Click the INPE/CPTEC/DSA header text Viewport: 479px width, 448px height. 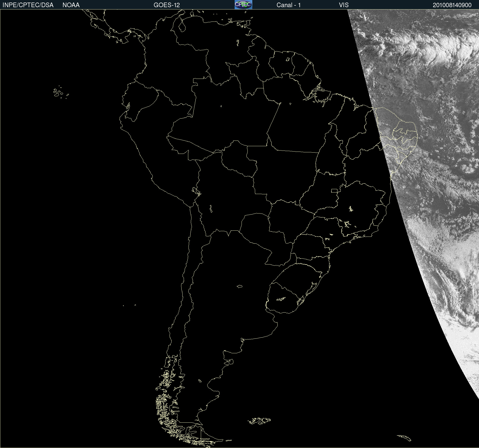click(x=28, y=5)
